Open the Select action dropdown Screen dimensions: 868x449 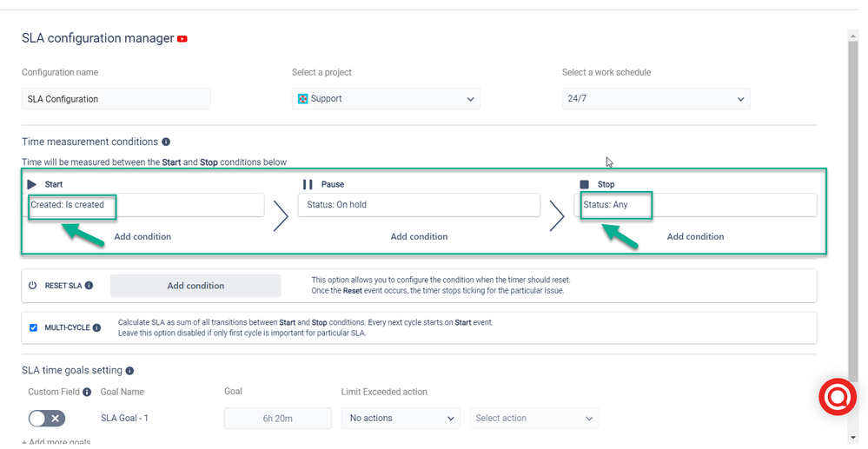pos(534,418)
